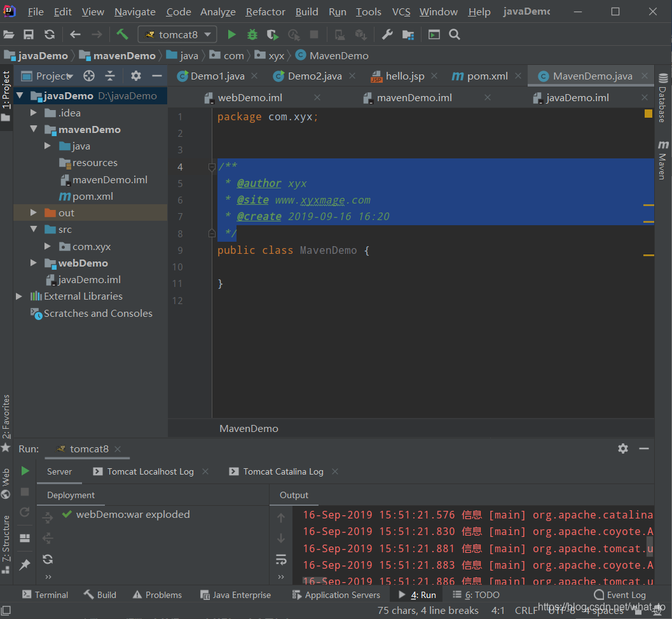The width and height of the screenshot is (672, 619).
Task: Click the Build project hammer icon
Action: pos(122,34)
